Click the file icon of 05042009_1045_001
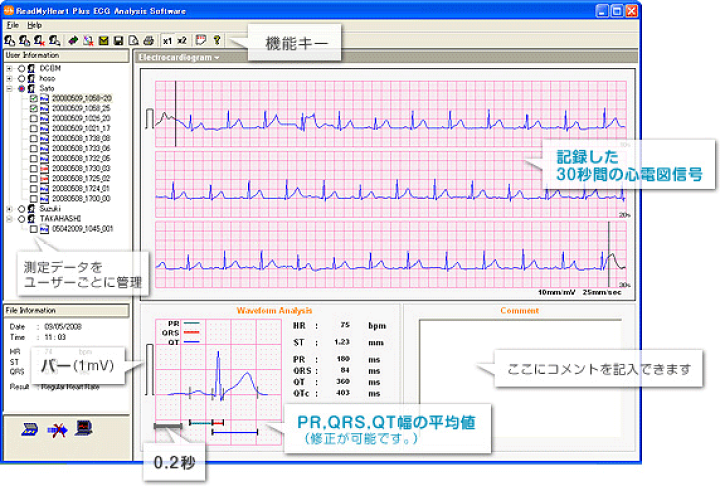This screenshot has height=486, width=720. pyautogui.click(x=44, y=229)
